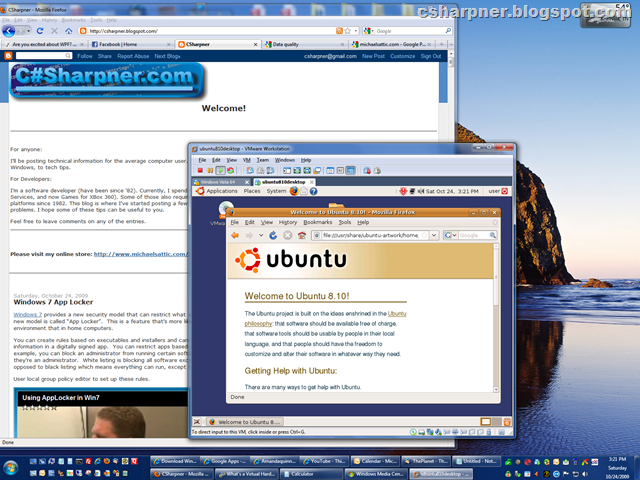Click the Windows 7 link in blog post
Viewport: 640px width, 480px height.
pyautogui.click(x=28, y=315)
